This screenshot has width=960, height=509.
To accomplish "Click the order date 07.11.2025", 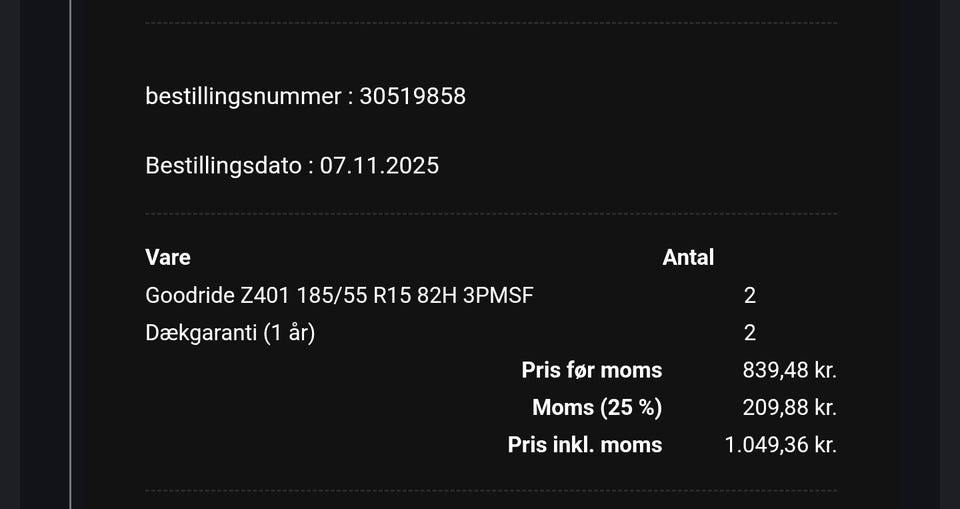I will pos(379,166).
